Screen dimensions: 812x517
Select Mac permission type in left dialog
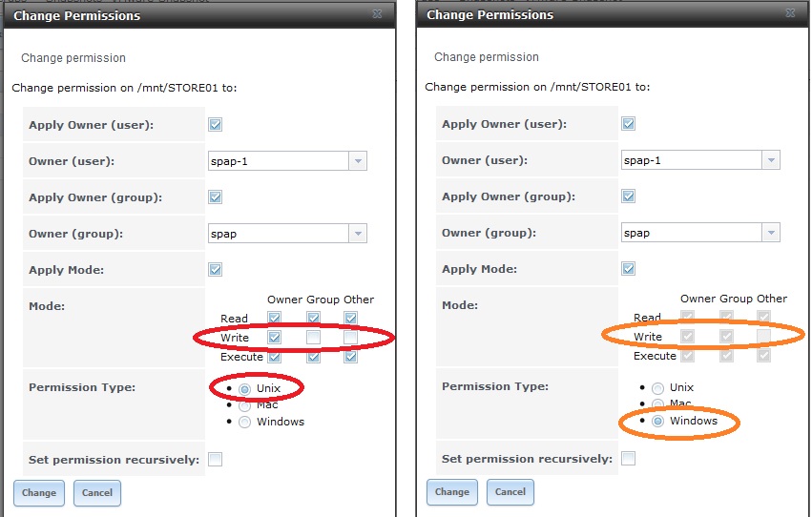(244, 405)
